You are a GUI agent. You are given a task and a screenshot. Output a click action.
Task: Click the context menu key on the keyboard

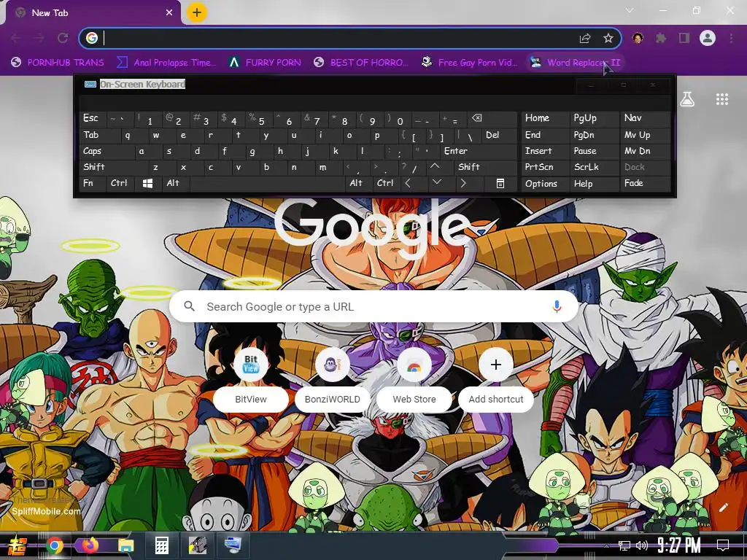(x=500, y=183)
